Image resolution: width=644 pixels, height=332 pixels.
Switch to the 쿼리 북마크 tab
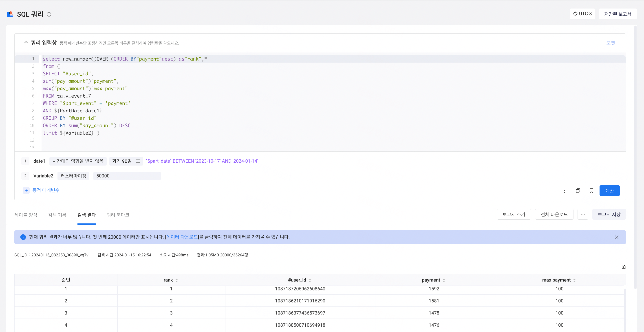[118, 215]
